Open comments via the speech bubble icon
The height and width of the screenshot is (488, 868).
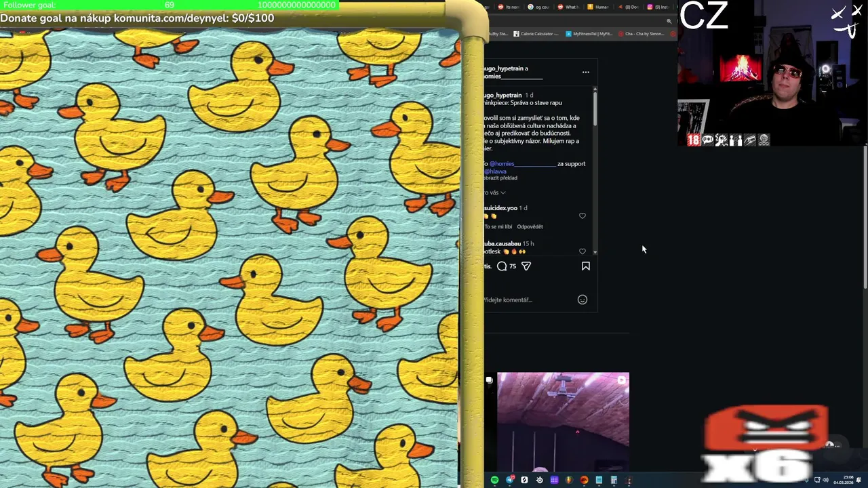502,266
